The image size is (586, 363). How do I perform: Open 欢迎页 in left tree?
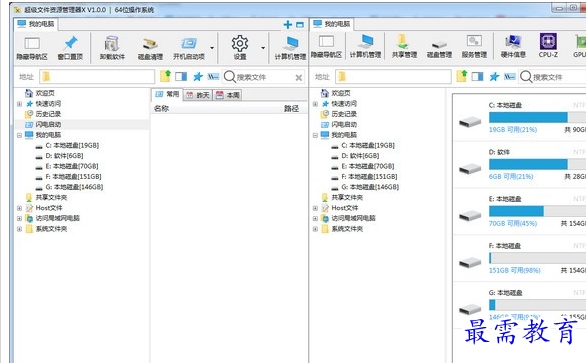[x=40, y=93]
